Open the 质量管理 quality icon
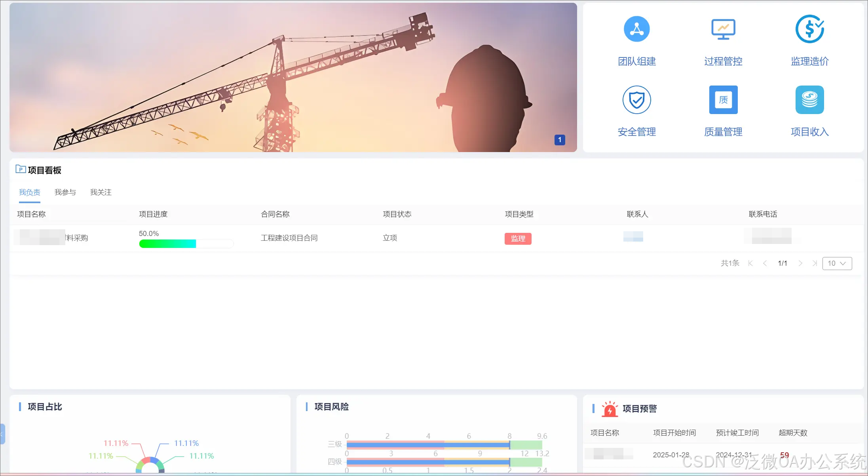 coord(723,100)
